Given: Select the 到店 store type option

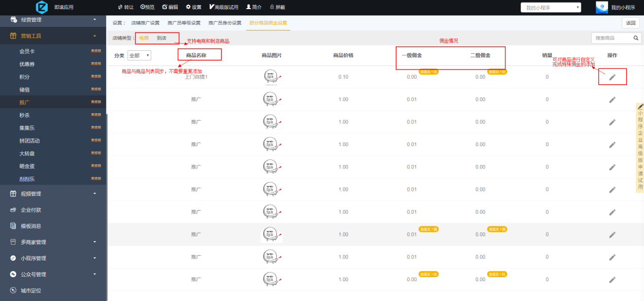Looking at the screenshot, I should [161, 38].
